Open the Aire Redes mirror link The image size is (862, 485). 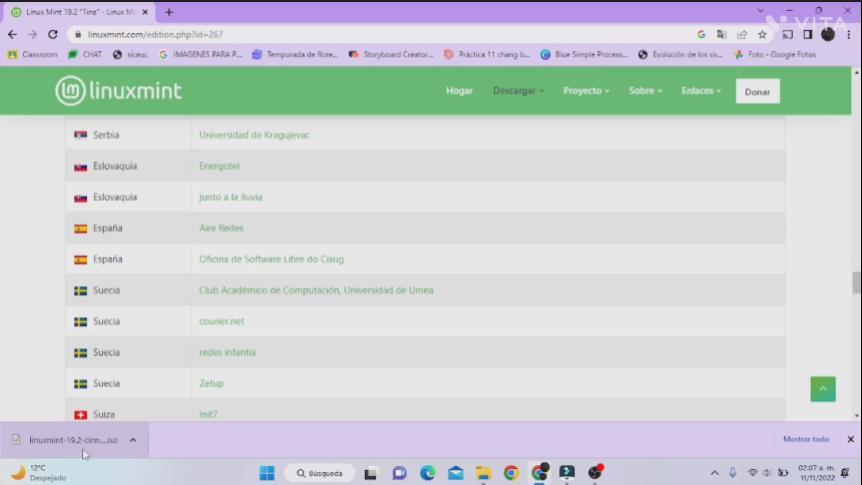[x=221, y=228]
